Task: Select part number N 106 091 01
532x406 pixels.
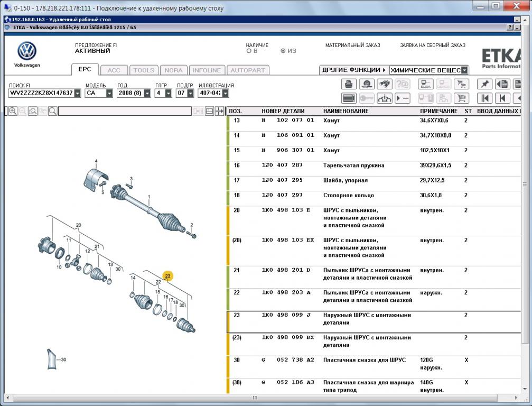Action: (288, 135)
